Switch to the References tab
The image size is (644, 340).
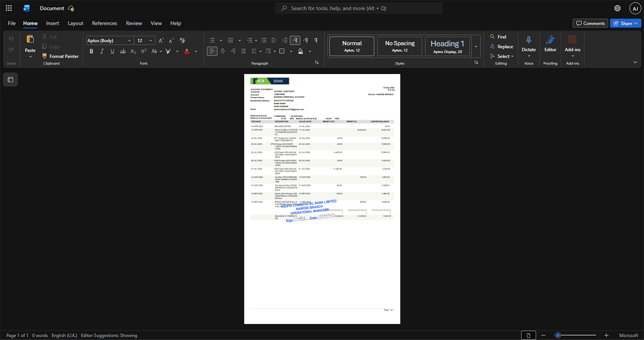click(105, 23)
